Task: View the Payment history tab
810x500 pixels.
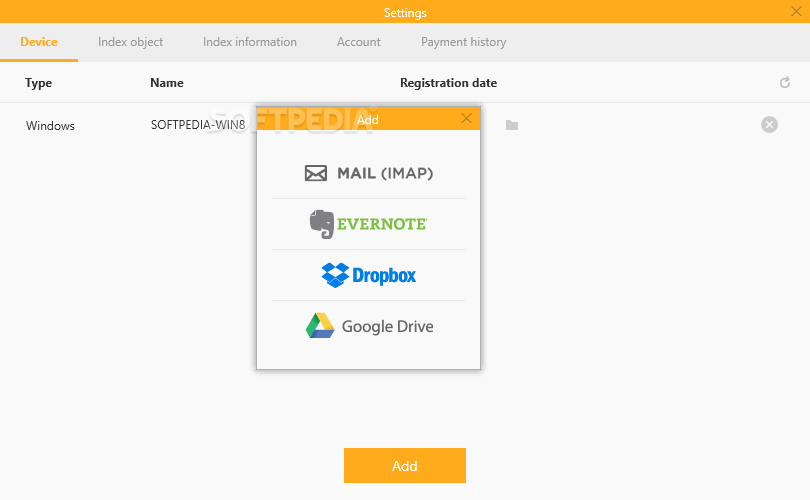Action: tap(463, 42)
